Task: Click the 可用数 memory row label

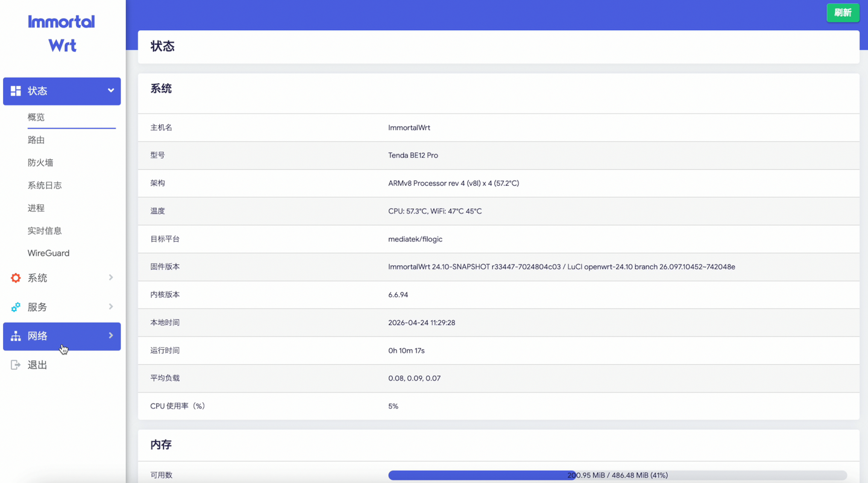Action: coord(161,475)
